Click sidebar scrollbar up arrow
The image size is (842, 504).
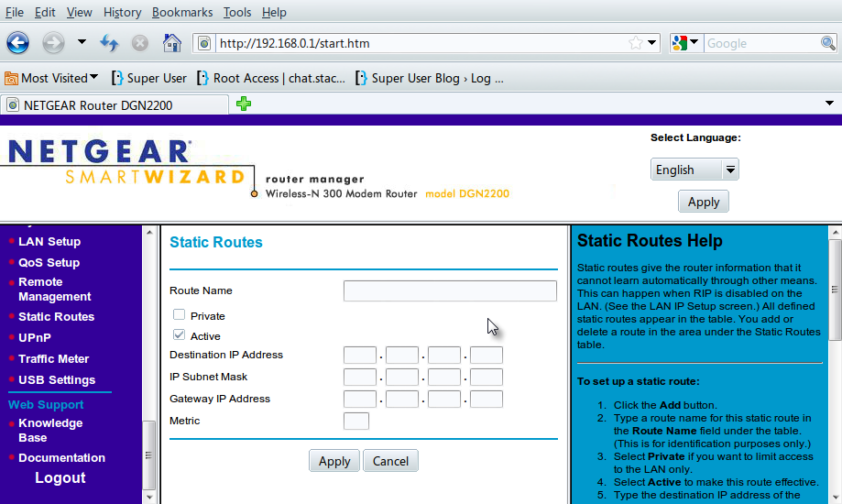[149, 233]
